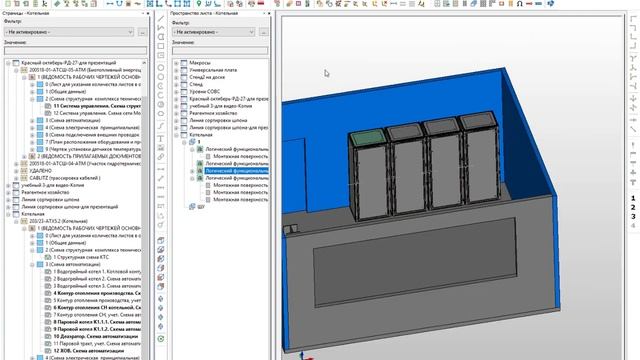
Task: Select highlighted Логический функциональный item
Action: (237, 171)
